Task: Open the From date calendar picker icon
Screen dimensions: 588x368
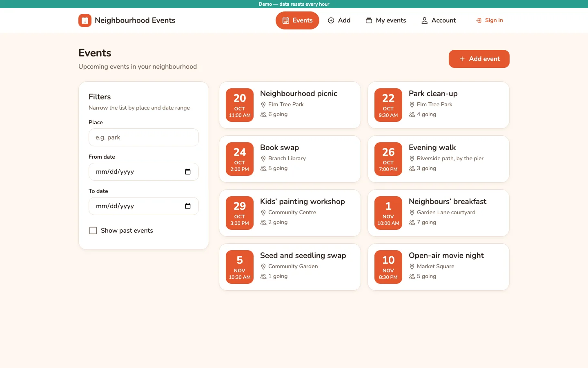Action: (188, 172)
